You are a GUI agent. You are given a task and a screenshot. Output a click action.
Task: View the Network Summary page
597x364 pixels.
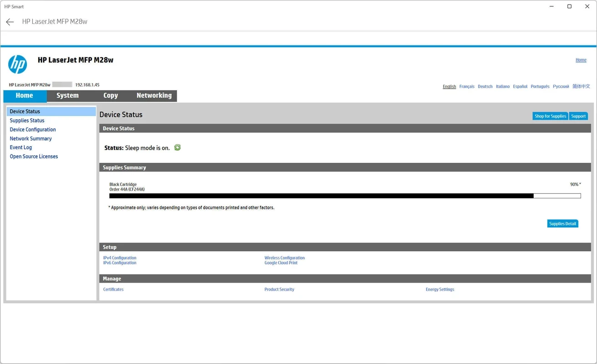pos(31,139)
